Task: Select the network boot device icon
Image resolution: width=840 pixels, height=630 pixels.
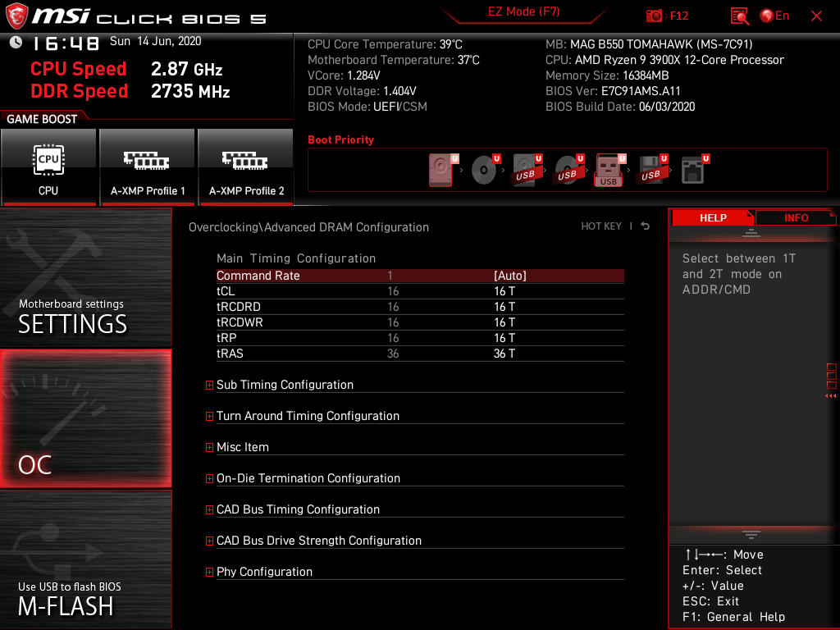Action: 694,170
